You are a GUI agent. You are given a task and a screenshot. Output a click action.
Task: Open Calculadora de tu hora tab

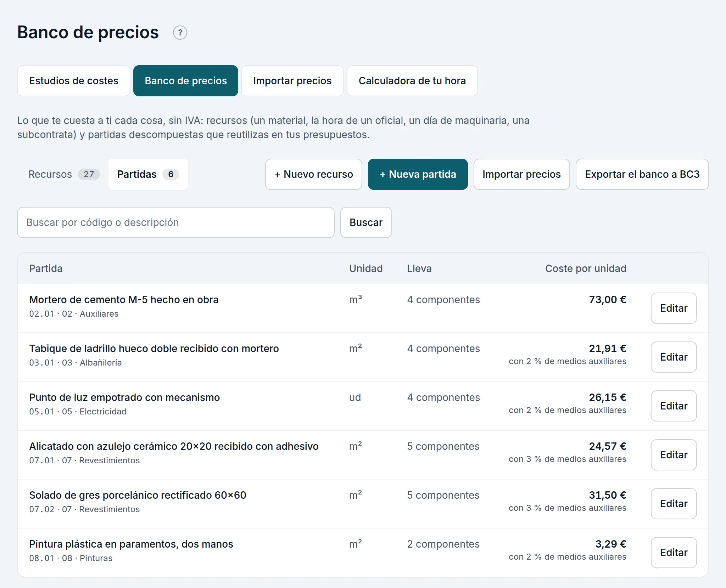point(412,81)
